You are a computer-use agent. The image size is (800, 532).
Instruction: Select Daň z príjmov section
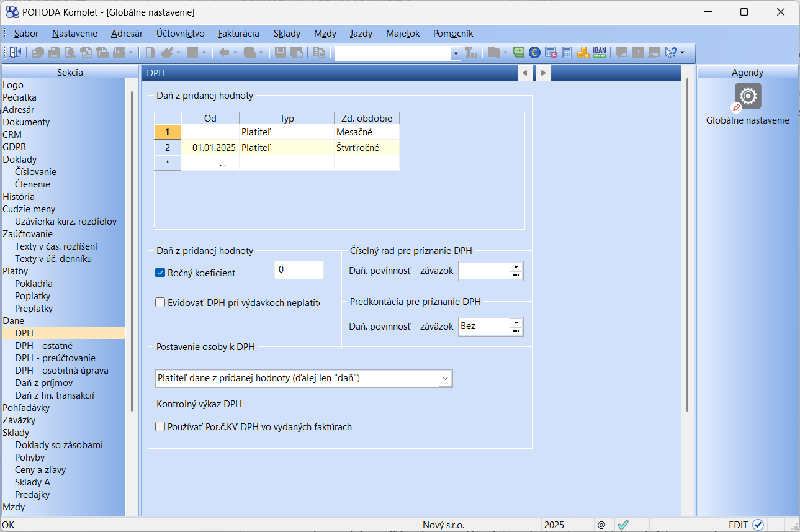[44, 383]
